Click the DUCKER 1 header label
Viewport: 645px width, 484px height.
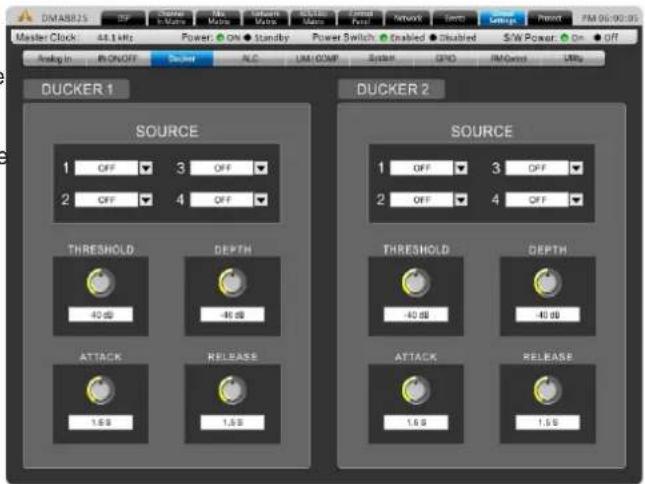click(77, 89)
